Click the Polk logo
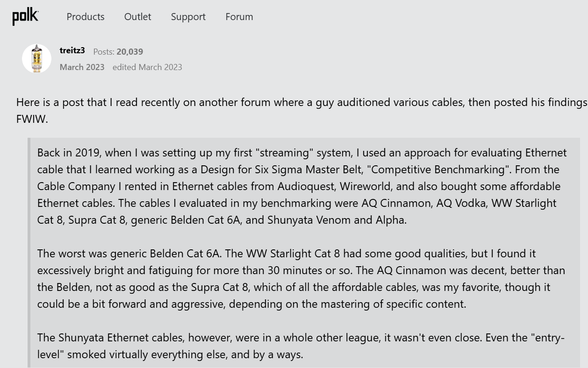The width and height of the screenshot is (588, 368). [x=25, y=17]
